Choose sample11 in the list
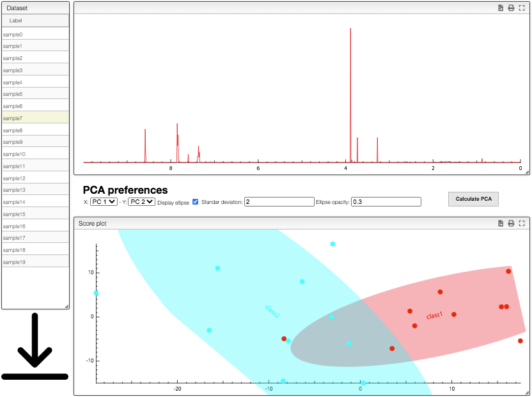This screenshot has width=532, height=397. point(35,166)
